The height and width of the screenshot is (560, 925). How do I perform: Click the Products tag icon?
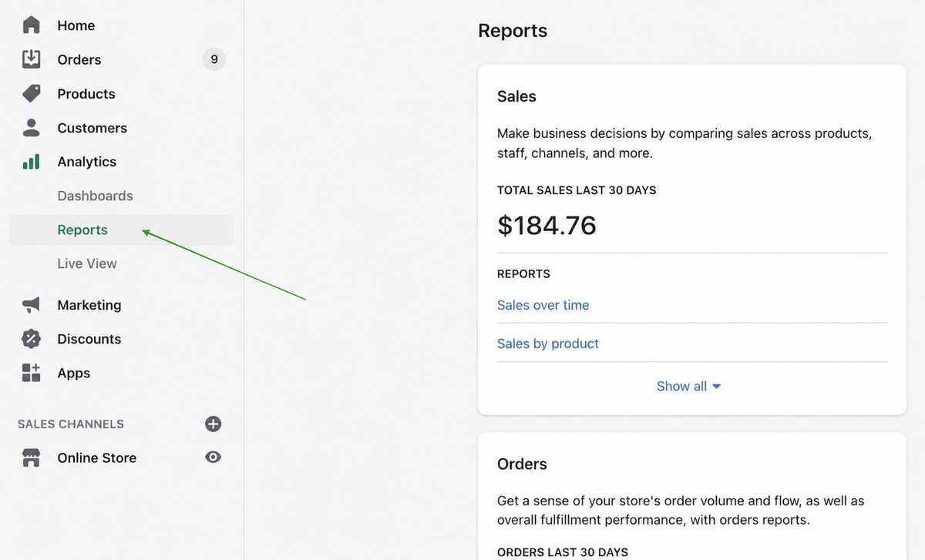click(31, 94)
